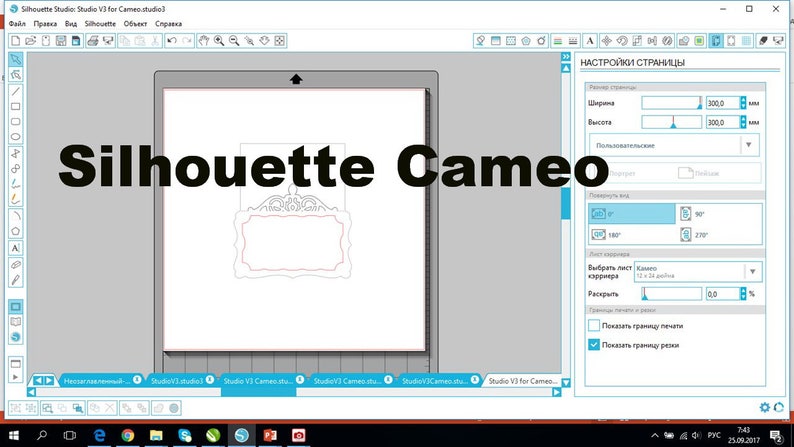Viewport: 794px width, 447px height.
Task: Select the Eraser tool
Action: pos(16,264)
